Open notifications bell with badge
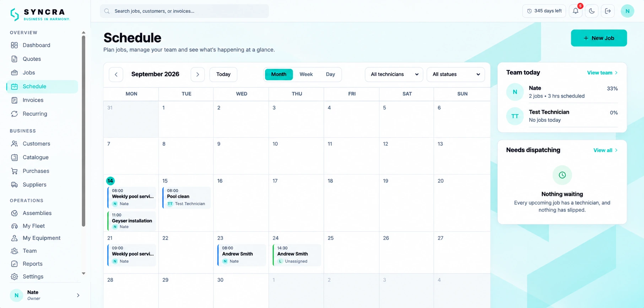Screen dimensions: 644x308 [575, 11]
